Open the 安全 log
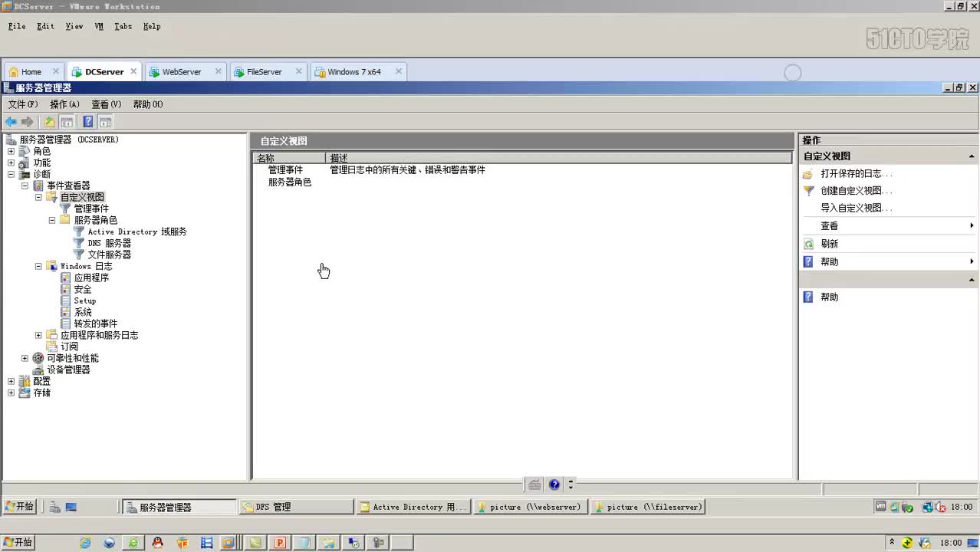 (83, 289)
